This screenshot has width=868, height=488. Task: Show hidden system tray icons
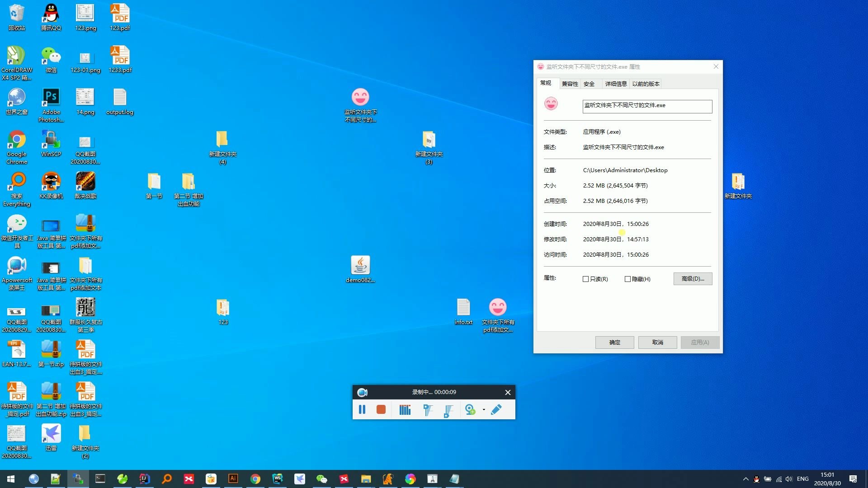pyautogui.click(x=745, y=479)
